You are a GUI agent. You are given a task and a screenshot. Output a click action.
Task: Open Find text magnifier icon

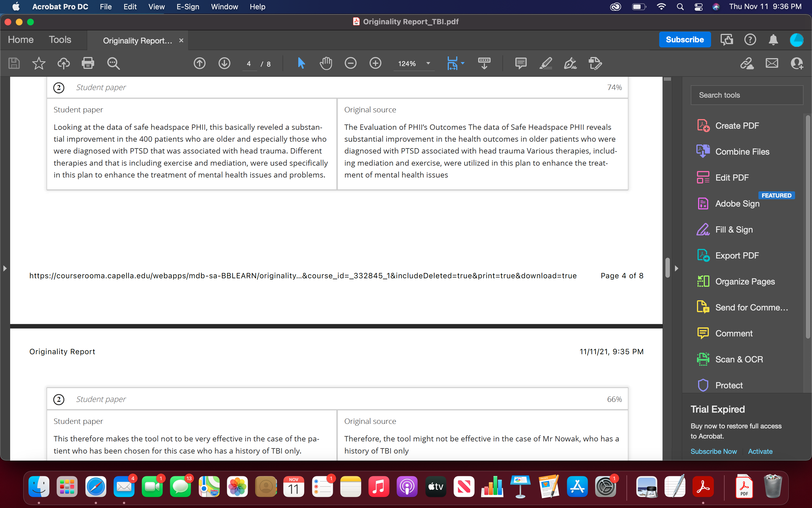click(113, 63)
